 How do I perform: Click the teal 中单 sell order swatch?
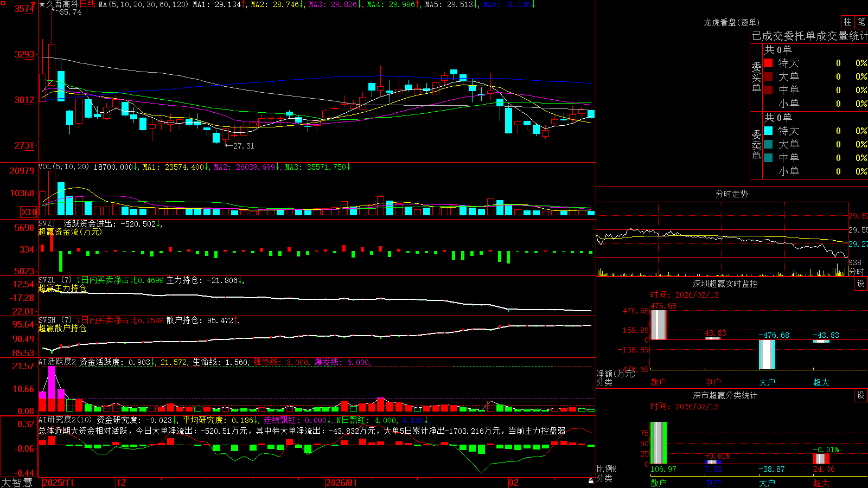coord(768,158)
